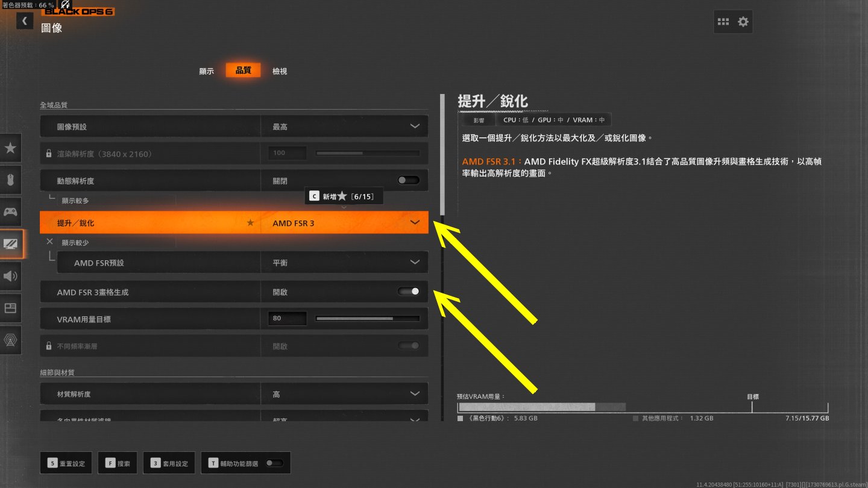This screenshot has height=488, width=868.
Task: Open the Account and Network sidebar icon
Action: [x=10, y=340]
